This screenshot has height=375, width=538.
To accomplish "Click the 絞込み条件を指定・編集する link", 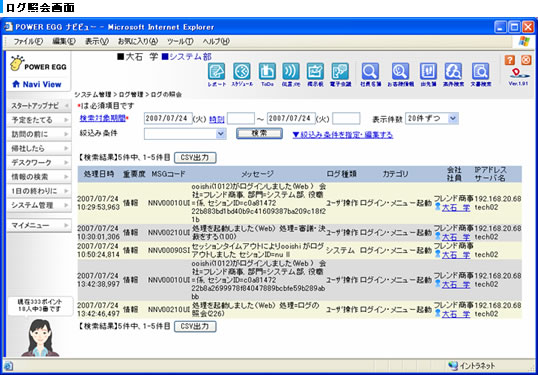I will (343, 135).
